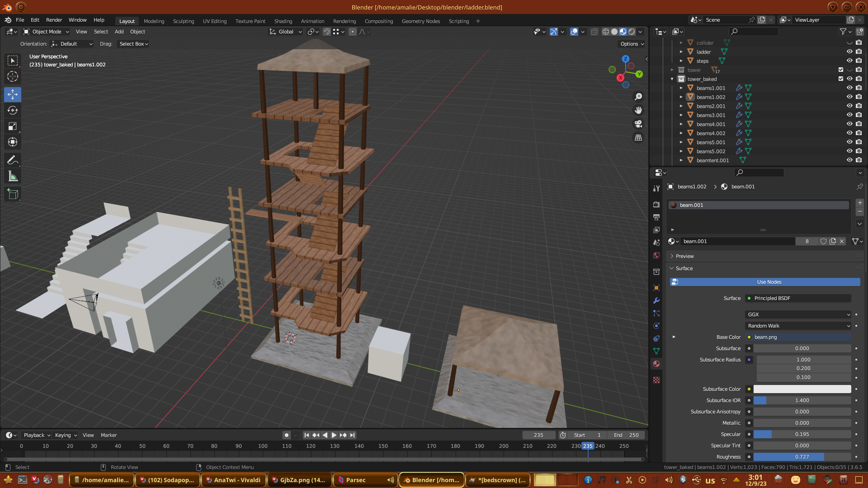This screenshot has height=488, width=868.
Task: Select the Rotate tool in toolbar
Action: 13,111
